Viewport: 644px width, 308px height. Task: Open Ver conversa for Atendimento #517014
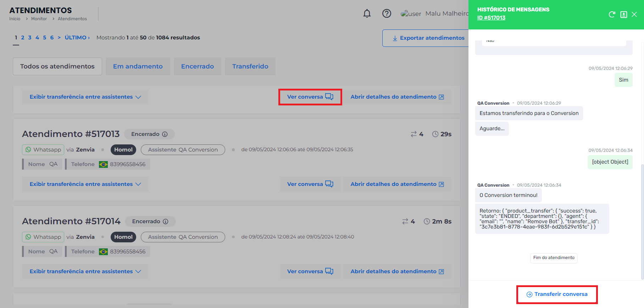click(310, 271)
